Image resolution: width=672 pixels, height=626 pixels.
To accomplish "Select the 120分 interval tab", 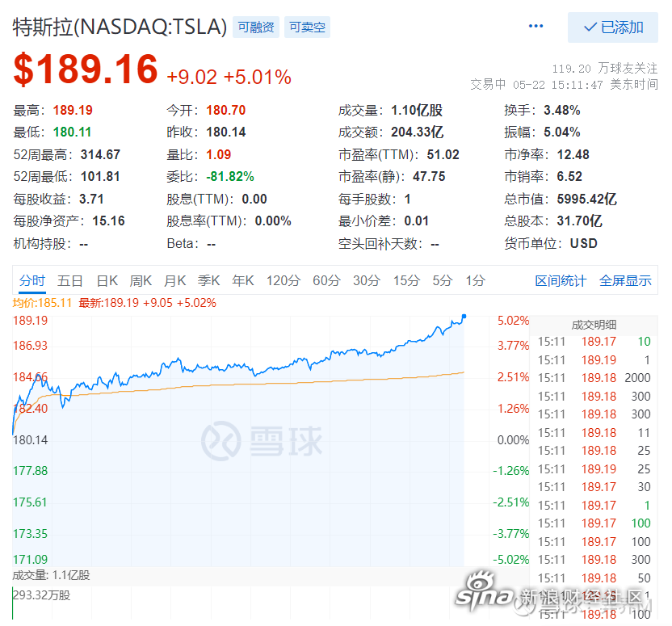I will point(283,280).
